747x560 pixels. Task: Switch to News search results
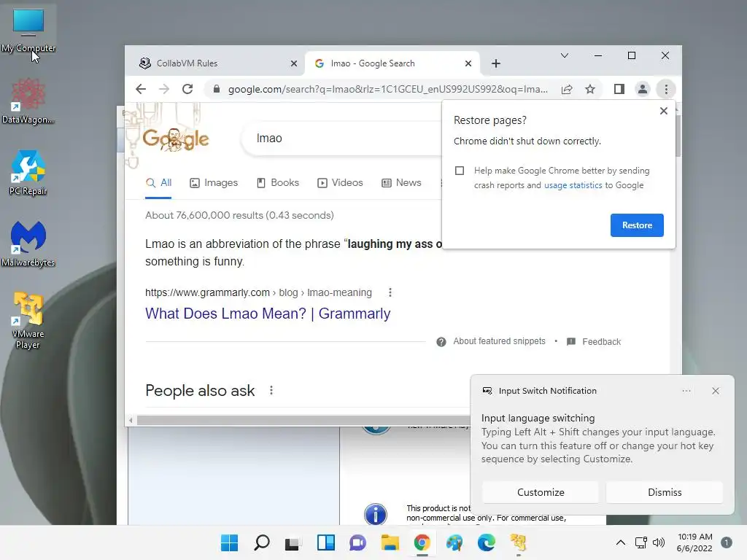(x=401, y=183)
